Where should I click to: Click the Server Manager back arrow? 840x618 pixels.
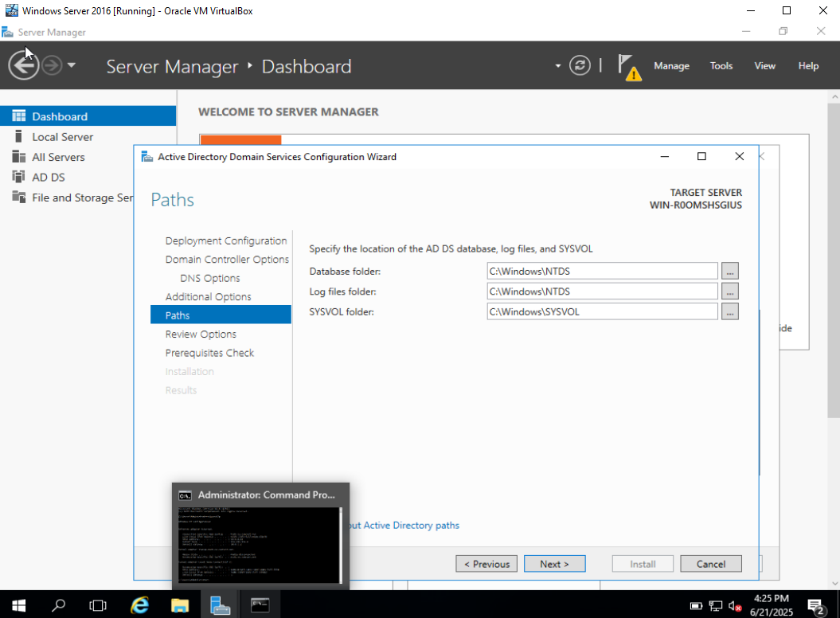tap(23, 65)
